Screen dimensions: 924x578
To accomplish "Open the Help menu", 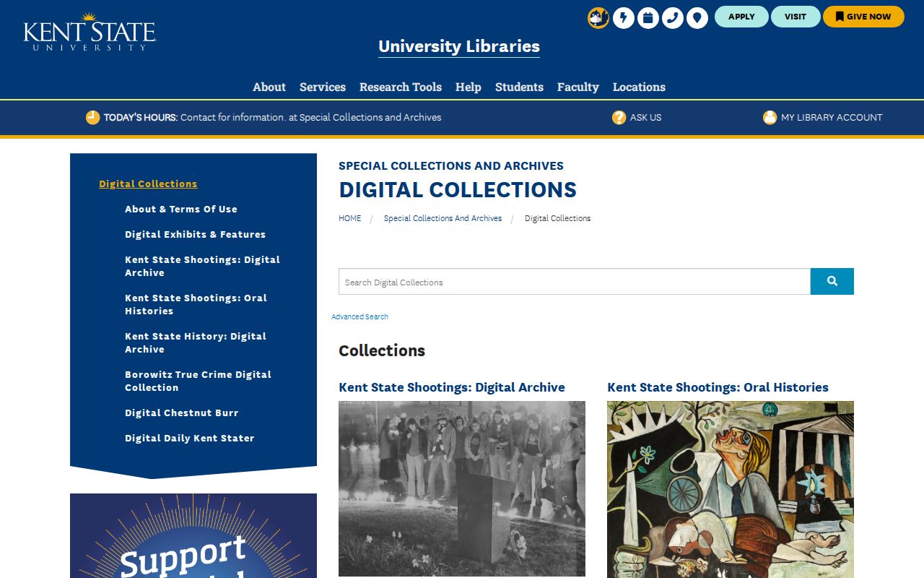I will click(468, 87).
